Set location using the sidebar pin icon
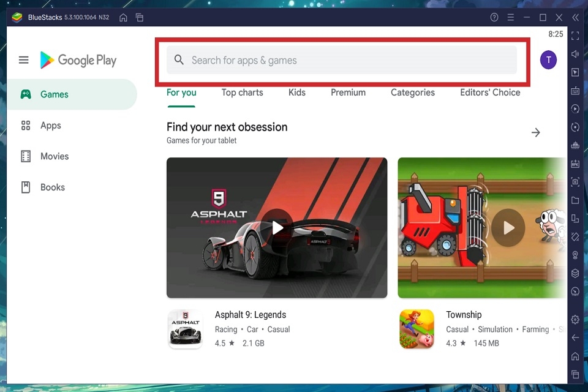The image size is (588, 392). [x=575, y=255]
